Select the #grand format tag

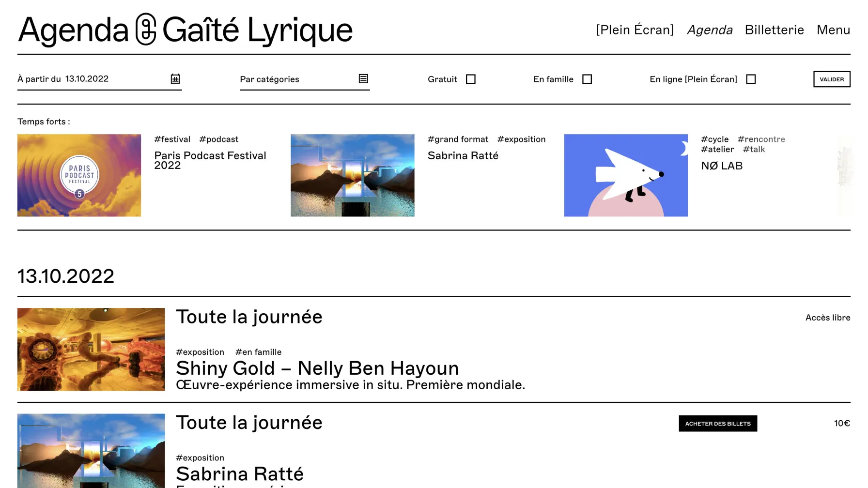(x=458, y=139)
